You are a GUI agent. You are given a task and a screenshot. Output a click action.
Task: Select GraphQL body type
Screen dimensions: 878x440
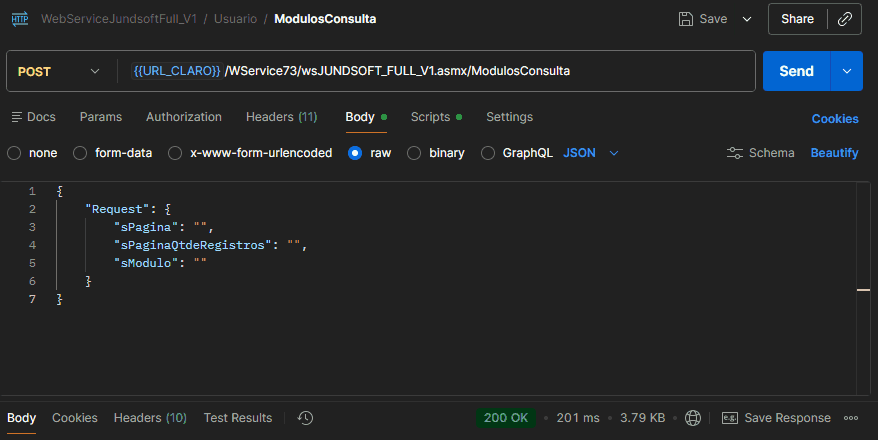[x=488, y=153]
